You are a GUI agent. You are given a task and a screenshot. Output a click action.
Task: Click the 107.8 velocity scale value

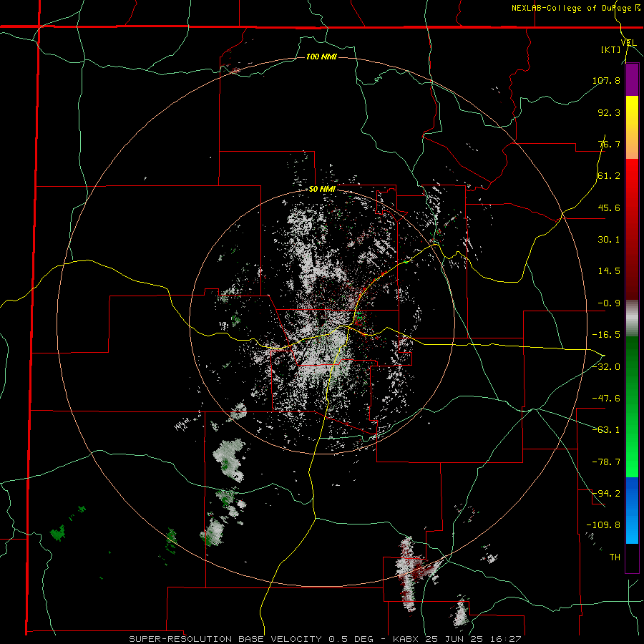pyautogui.click(x=606, y=80)
